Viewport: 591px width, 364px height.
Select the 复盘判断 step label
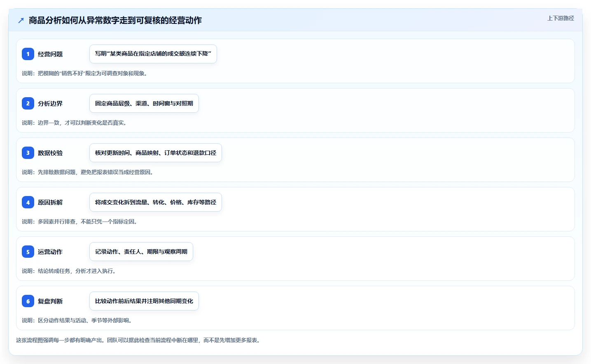[x=50, y=301]
